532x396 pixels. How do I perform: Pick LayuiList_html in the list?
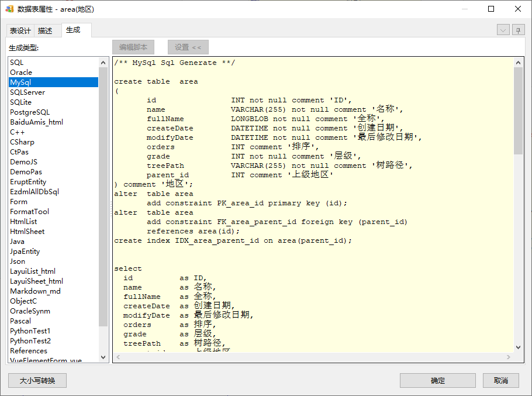53,271
